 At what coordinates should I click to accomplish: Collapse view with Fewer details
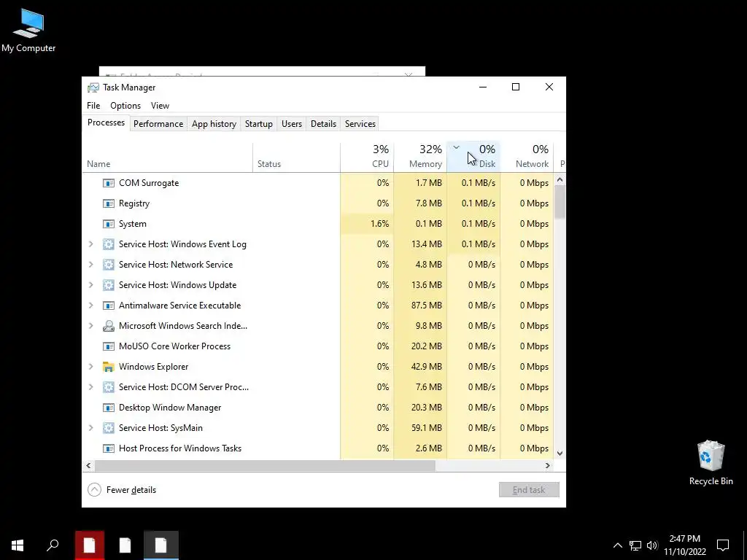[122, 490]
